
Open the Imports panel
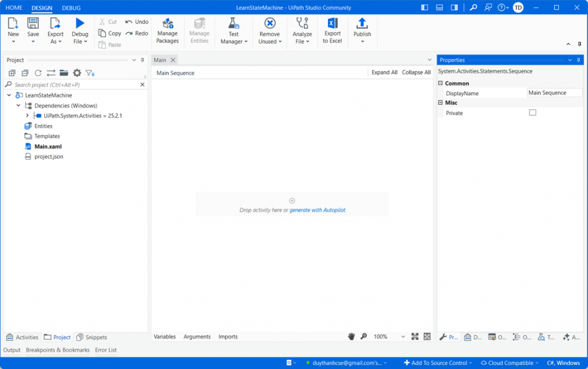(228, 337)
